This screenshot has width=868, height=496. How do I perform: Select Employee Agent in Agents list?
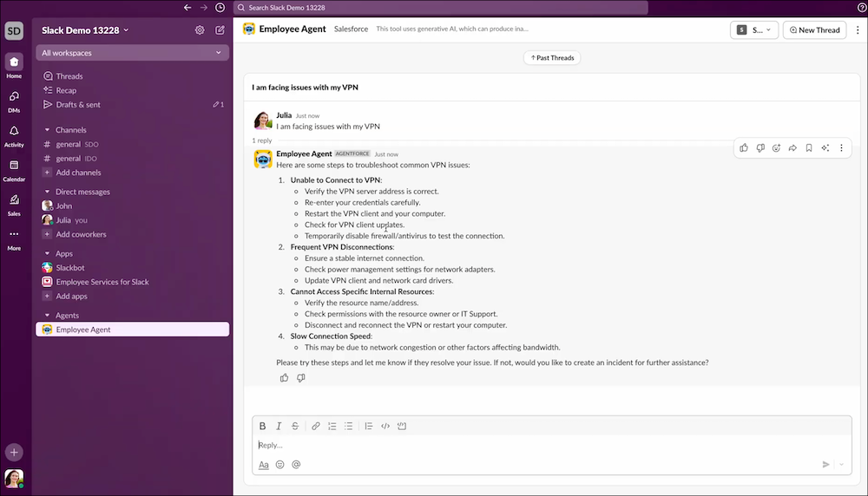pos(132,330)
